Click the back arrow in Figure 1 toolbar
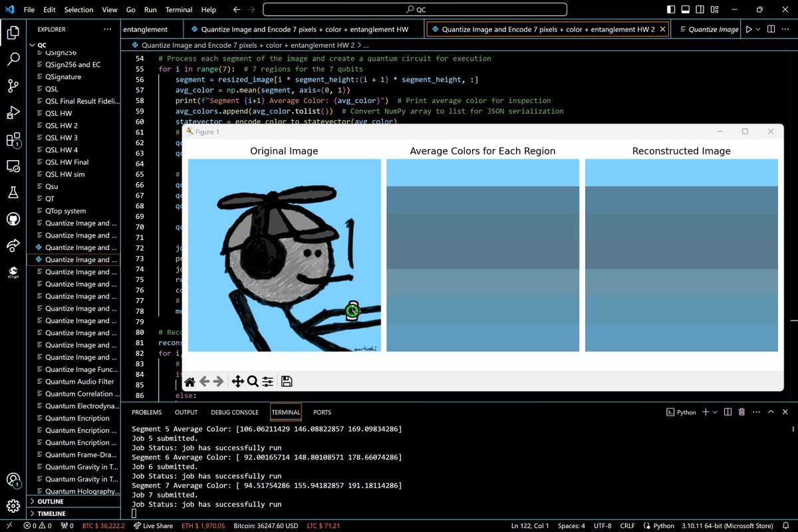798x532 pixels. [205, 381]
